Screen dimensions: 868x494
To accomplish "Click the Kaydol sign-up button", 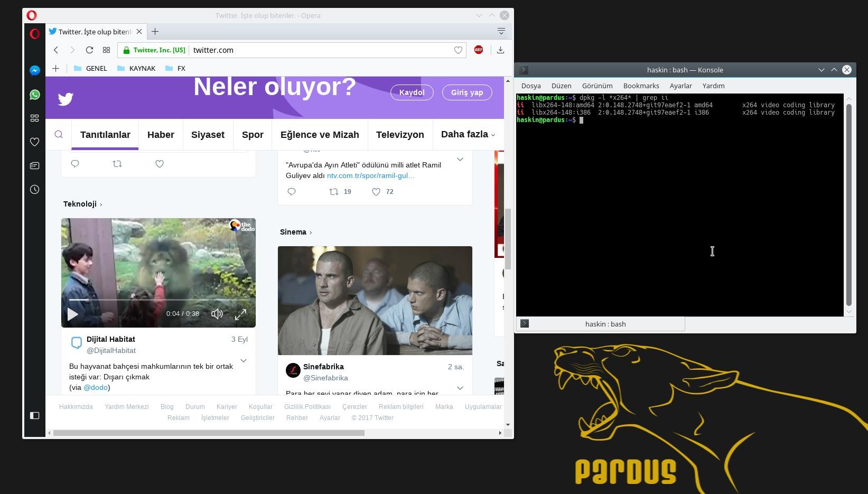I will click(412, 92).
